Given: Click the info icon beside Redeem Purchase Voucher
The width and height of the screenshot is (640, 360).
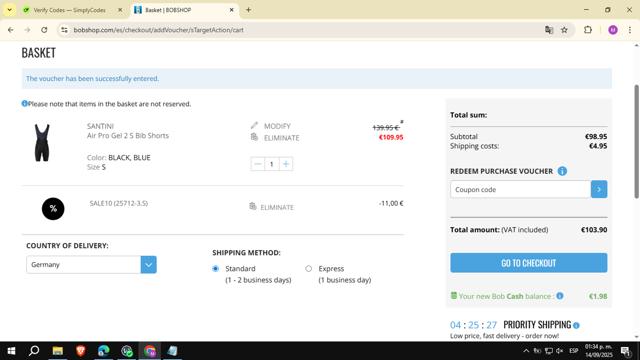Looking at the screenshot, I should (x=562, y=171).
